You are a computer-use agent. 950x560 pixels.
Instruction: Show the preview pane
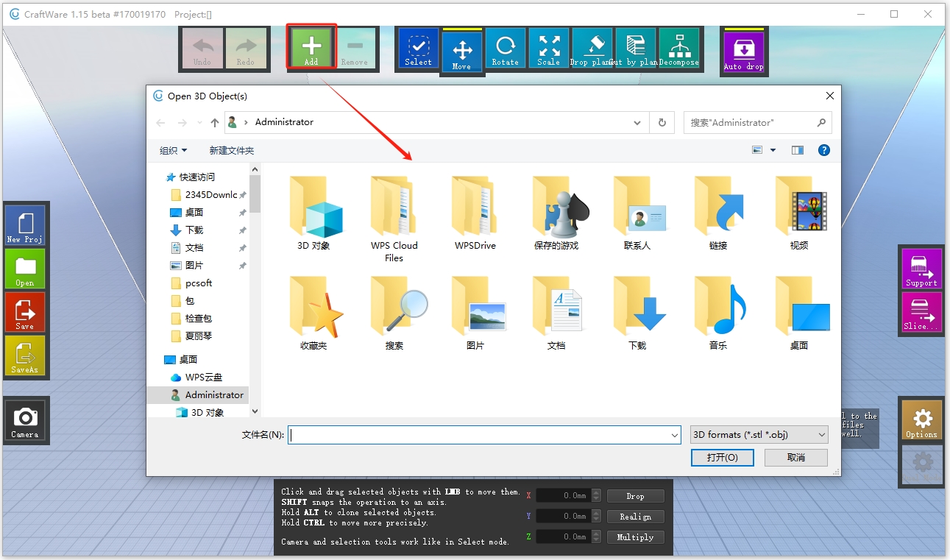(x=798, y=150)
